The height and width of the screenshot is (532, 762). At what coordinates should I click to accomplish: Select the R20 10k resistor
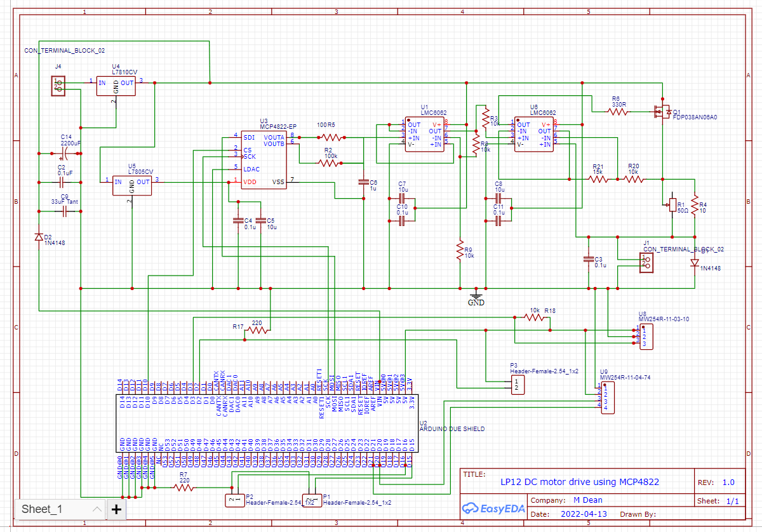click(633, 180)
